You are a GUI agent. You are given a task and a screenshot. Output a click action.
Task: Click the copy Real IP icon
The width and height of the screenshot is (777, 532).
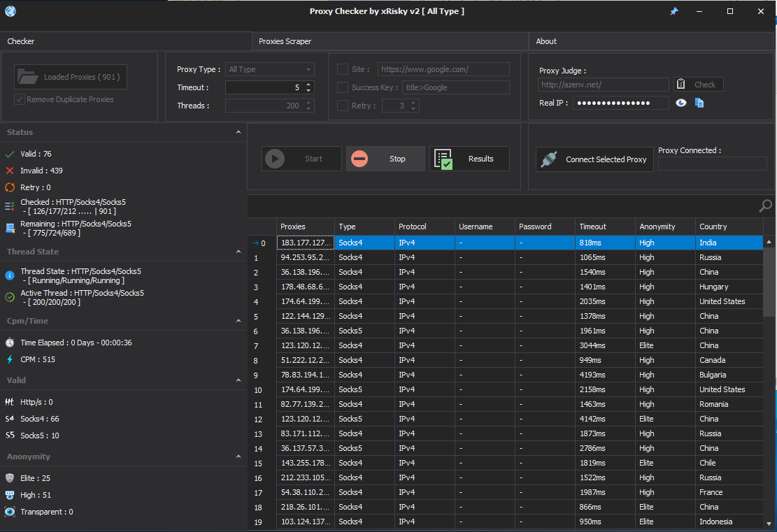[699, 103]
